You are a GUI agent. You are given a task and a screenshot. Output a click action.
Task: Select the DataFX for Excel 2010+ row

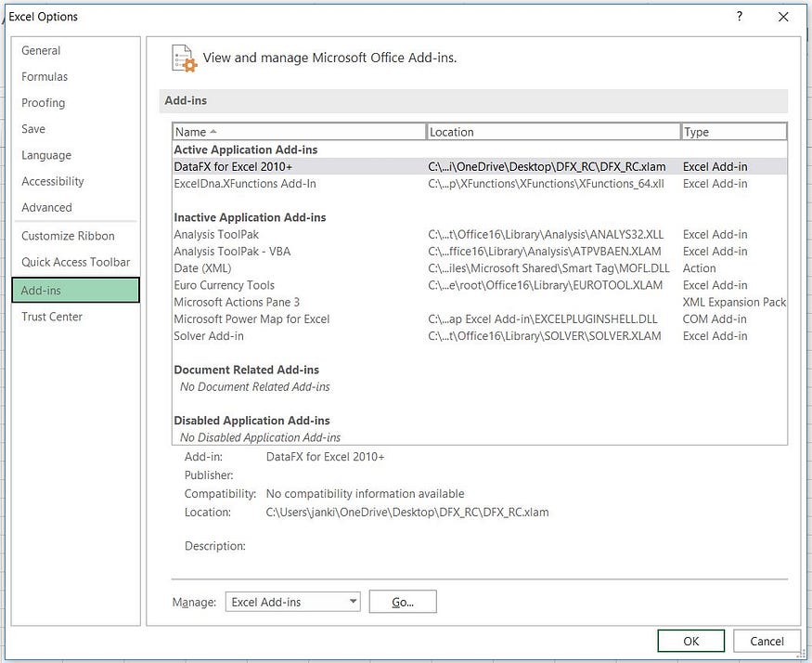(480, 166)
